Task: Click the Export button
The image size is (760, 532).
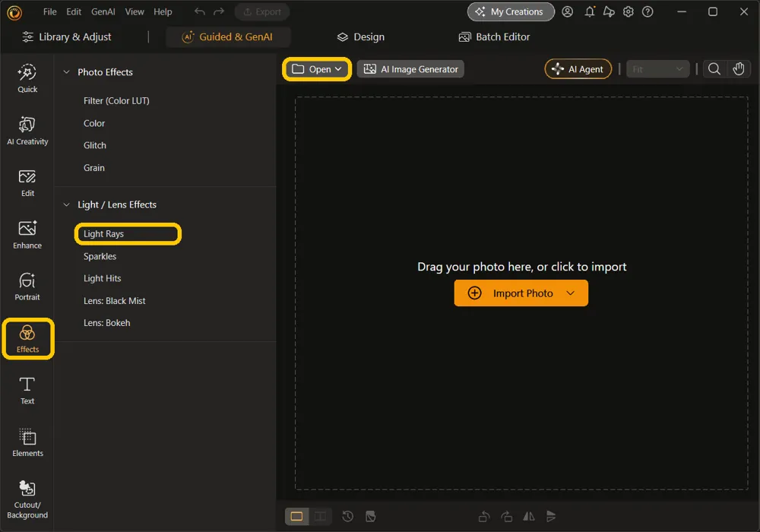Action: pyautogui.click(x=262, y=11)
